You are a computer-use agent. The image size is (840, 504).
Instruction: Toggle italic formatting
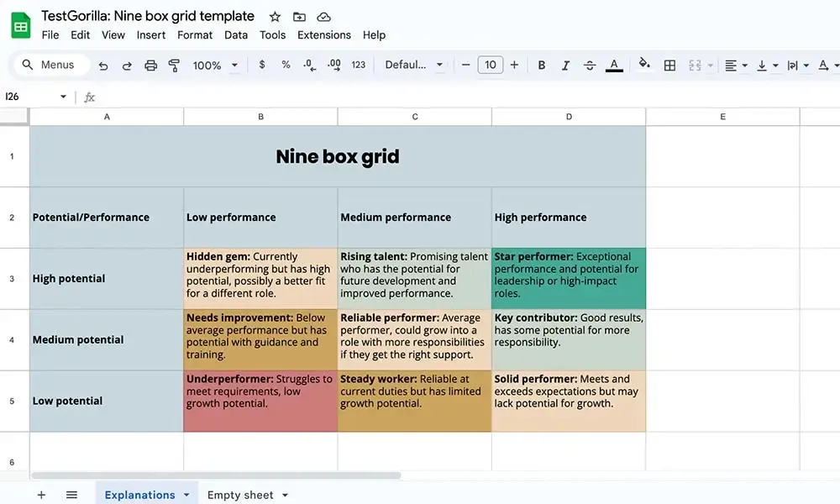pyautogui.click(x=565, y=66)
